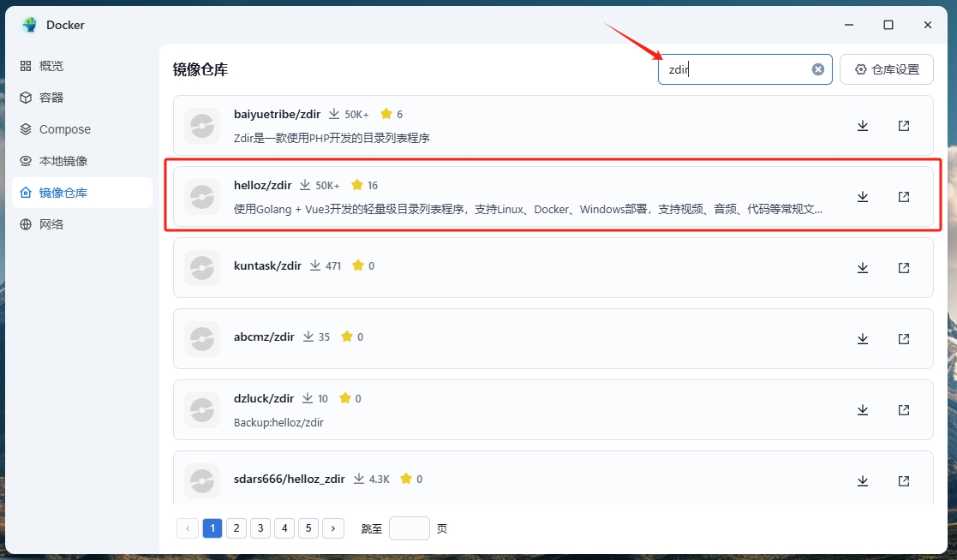Switch to 本地镜像 local images
Image resolution: width=957 pixels, height=560 pixels.
coord(81,161)
